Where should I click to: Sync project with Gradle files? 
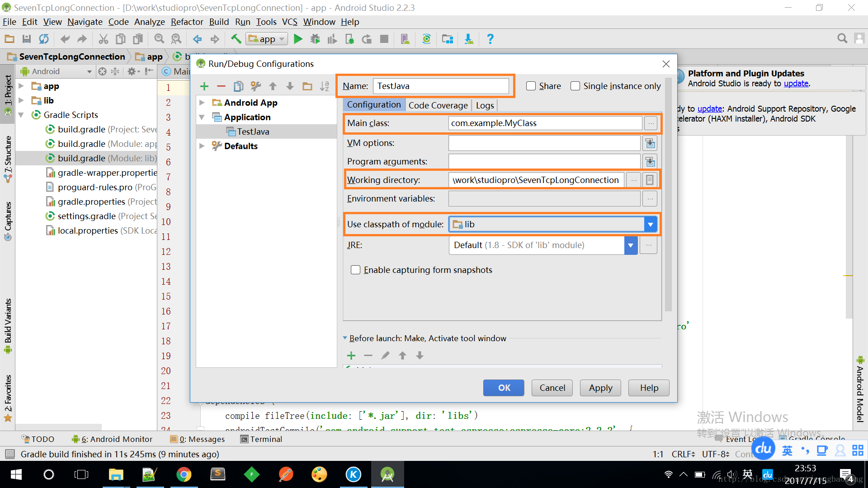coord(426,39)
